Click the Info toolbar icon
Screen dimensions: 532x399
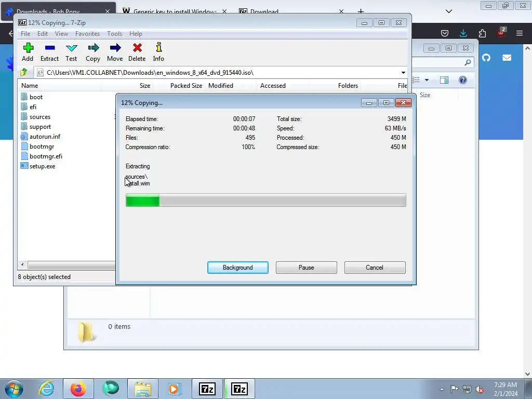point(158,52)
